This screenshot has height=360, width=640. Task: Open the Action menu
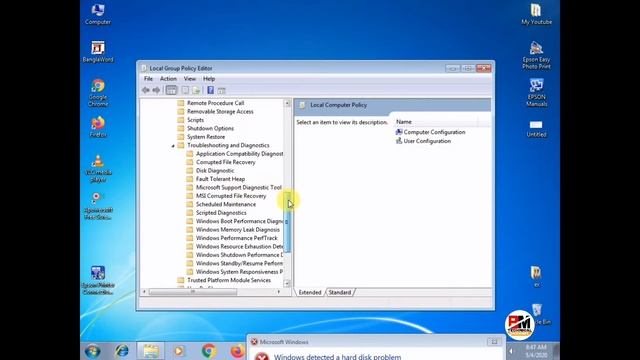[x=168, y=79]
